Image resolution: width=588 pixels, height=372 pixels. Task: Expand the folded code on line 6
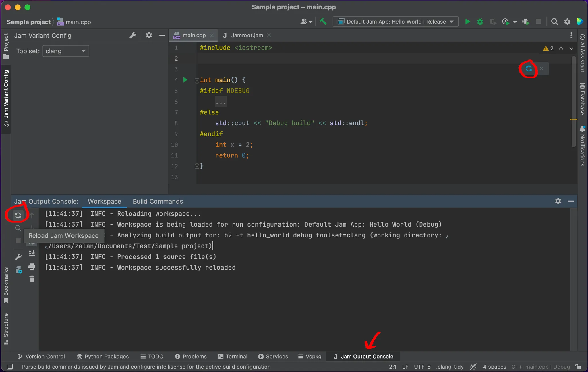(x=221, y=102)
